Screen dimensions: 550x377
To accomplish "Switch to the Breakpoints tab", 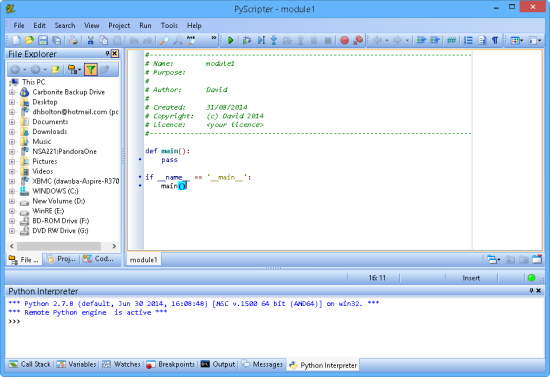I will [171, 364].
